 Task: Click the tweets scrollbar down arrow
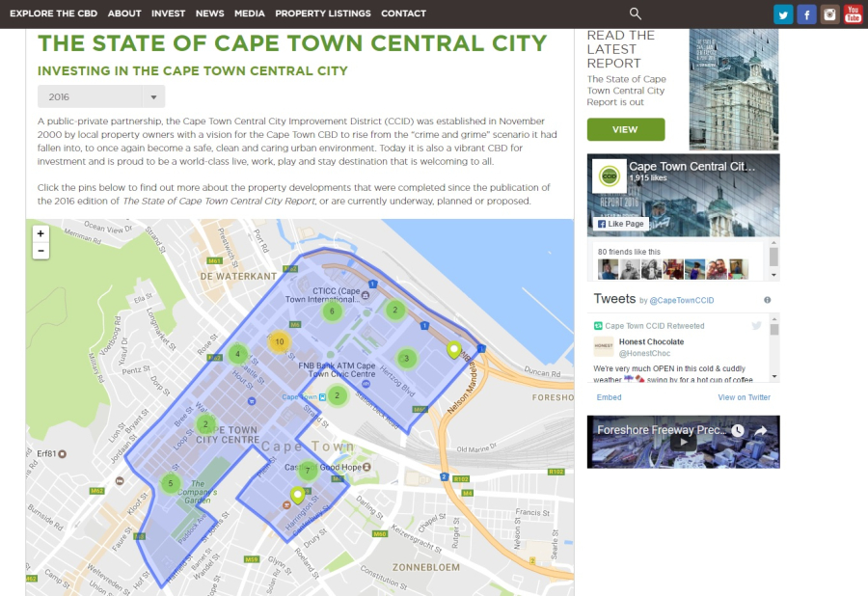click(773, 376)
